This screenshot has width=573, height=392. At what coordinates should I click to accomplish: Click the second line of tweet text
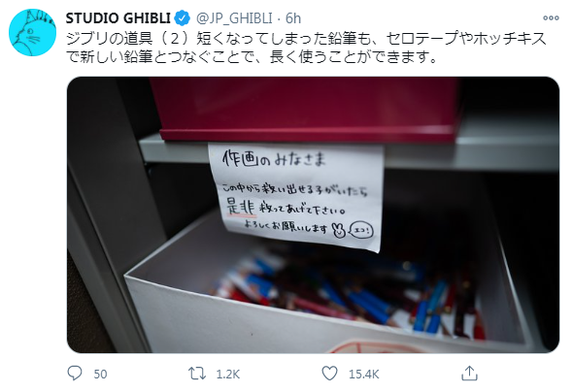point(252,56)
